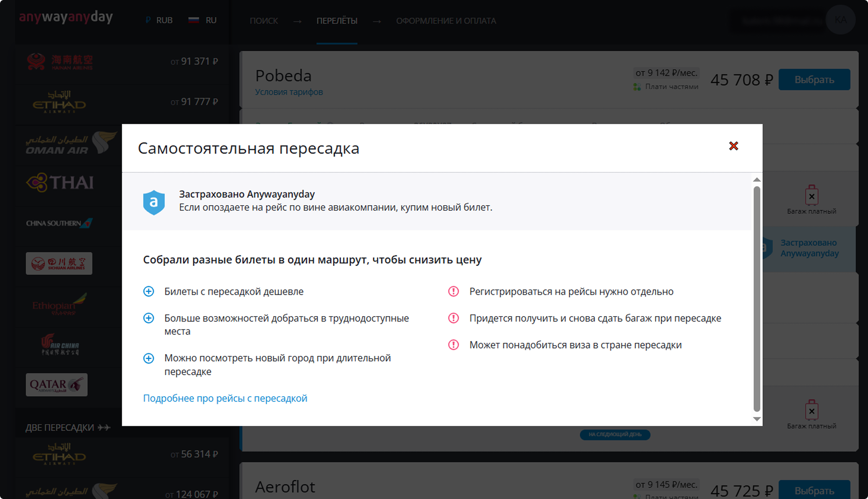Image resolution: width=868 pixels, height=499 pixels.
Task: Click the Sichuan Airlines logo
Action: (x=59, y=263)
